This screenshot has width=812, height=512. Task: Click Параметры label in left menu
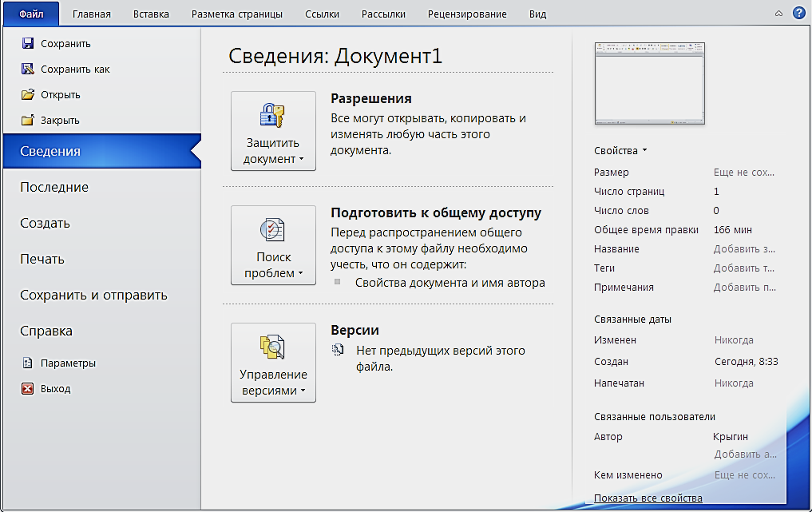point(69,363)
